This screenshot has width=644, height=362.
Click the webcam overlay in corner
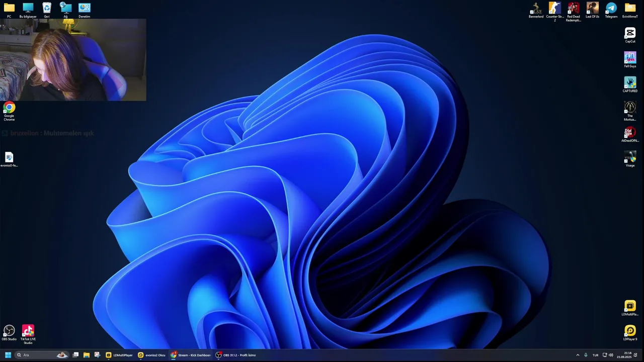(73, 60)
